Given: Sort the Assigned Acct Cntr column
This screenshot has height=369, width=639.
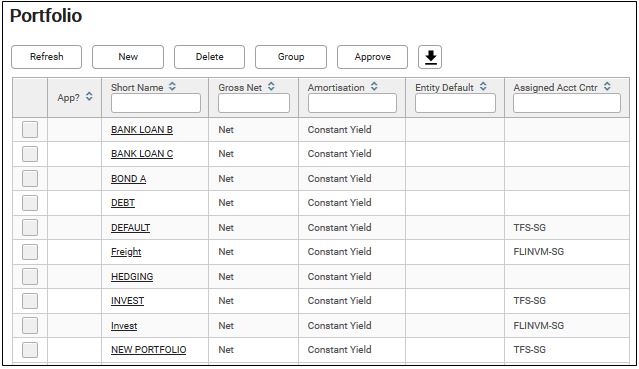Looking at the screenshot, I should click(607, 86).
